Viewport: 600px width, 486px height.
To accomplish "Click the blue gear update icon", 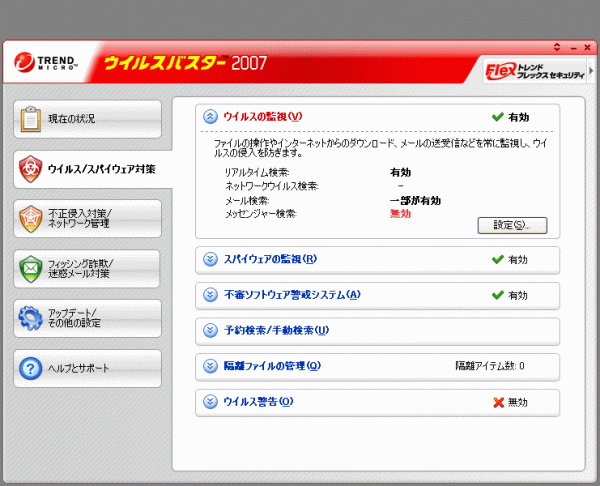I will pos(31,318).
